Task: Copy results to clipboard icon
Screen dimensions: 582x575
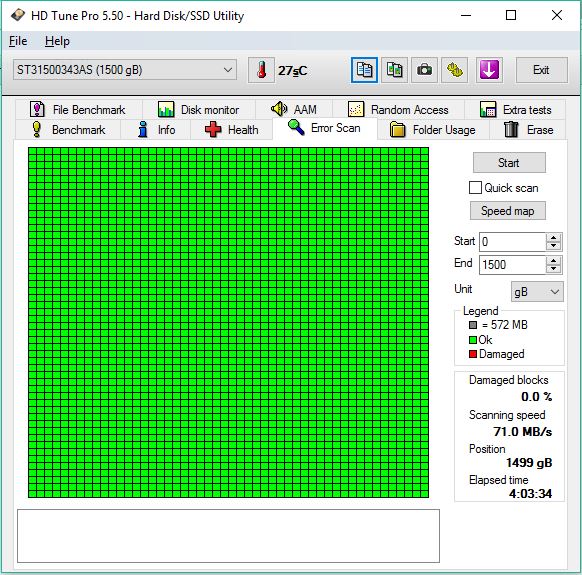Action: pos(364,70)
